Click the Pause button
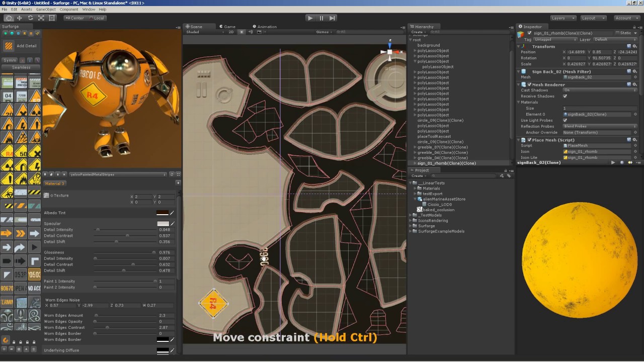644x362 pixels. click(x=321, y=18)
